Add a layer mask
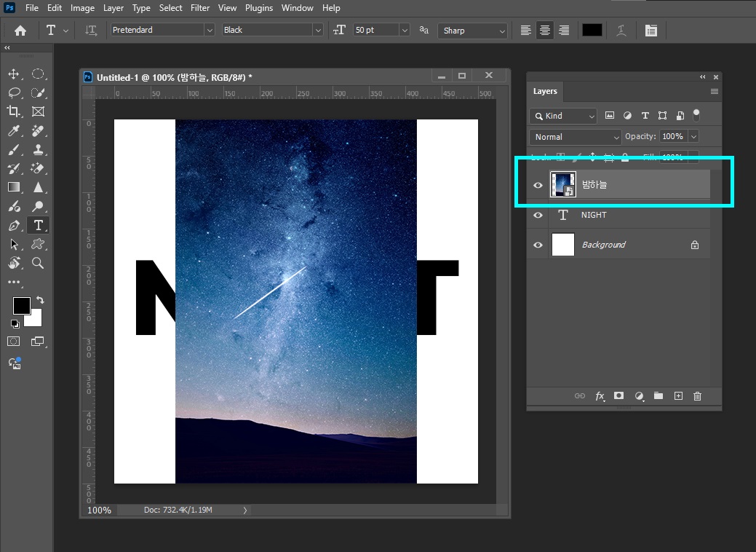Image resolution: width=756 pixels, height=552 pixels. click(x=618, y=395)
